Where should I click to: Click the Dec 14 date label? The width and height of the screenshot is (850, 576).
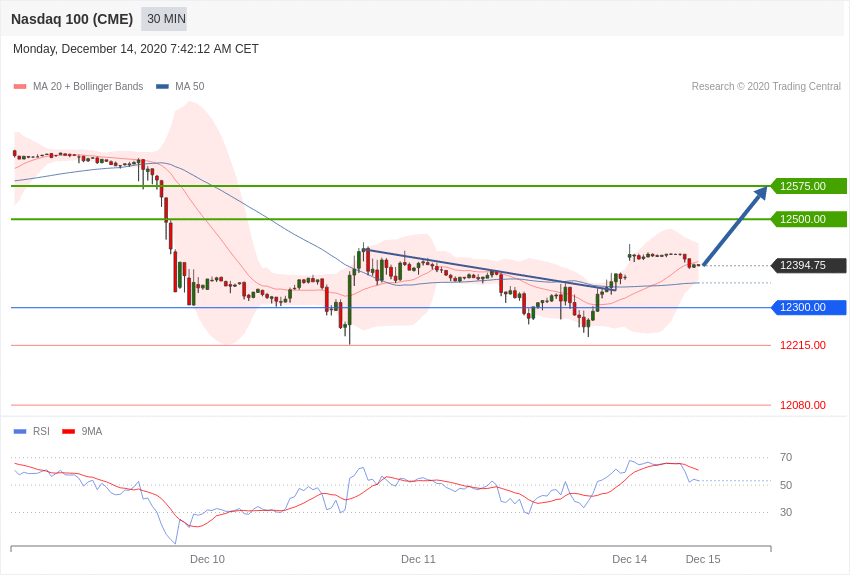point(629,559)
